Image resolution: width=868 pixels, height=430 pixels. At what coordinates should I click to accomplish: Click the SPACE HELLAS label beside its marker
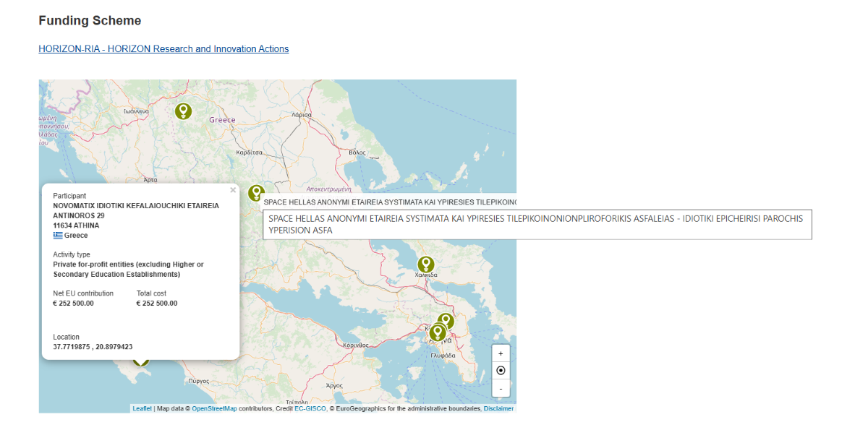click(x=390, y=202)
